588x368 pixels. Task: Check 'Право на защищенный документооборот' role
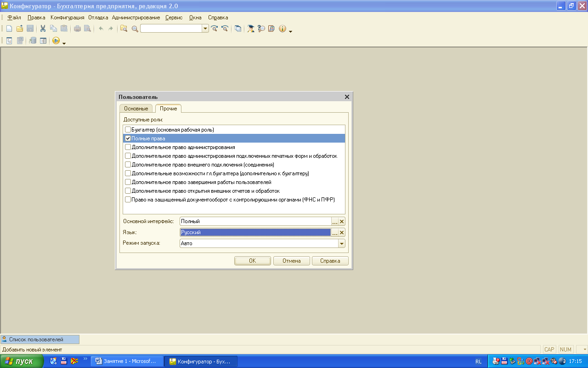click(x=128, y=200)
